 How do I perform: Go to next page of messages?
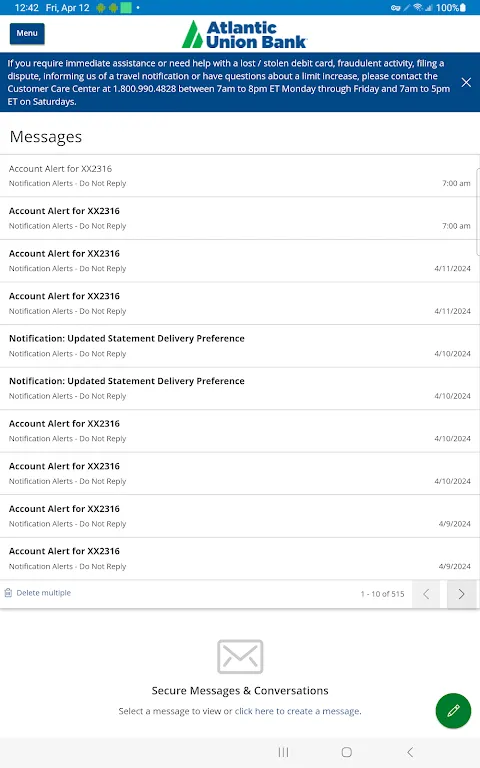tap(461, 594)
